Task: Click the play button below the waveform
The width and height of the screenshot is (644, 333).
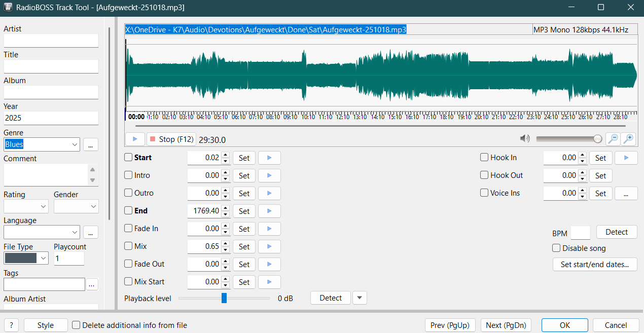Action: 135,139
